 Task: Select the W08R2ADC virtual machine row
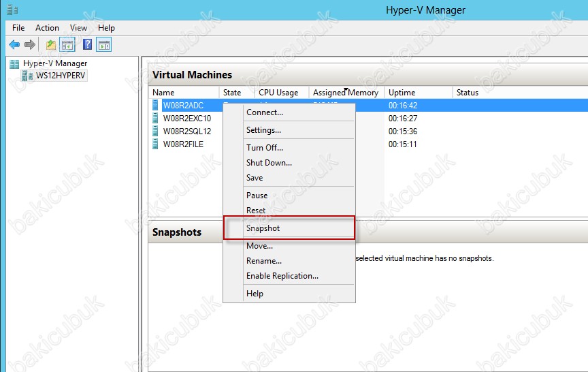[368, 105]
